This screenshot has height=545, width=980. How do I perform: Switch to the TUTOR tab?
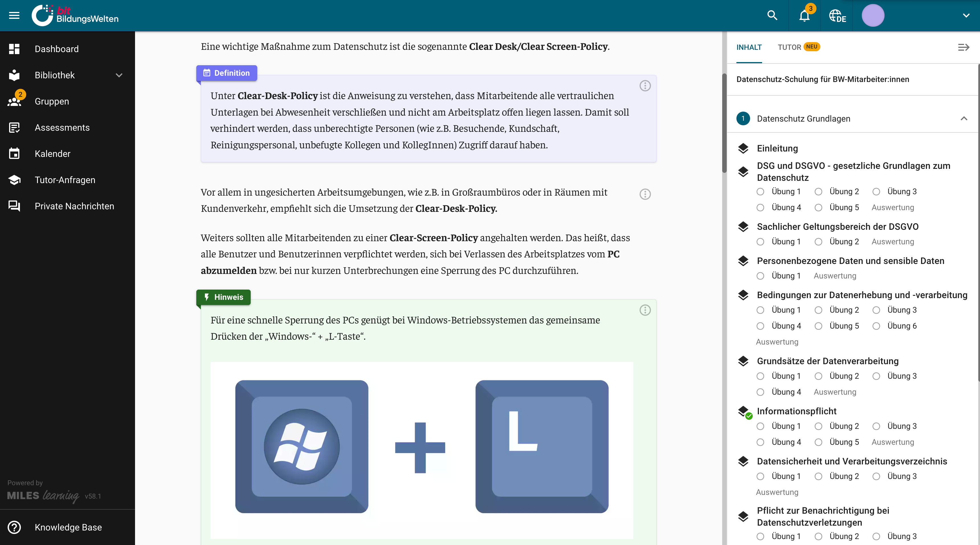789,47
